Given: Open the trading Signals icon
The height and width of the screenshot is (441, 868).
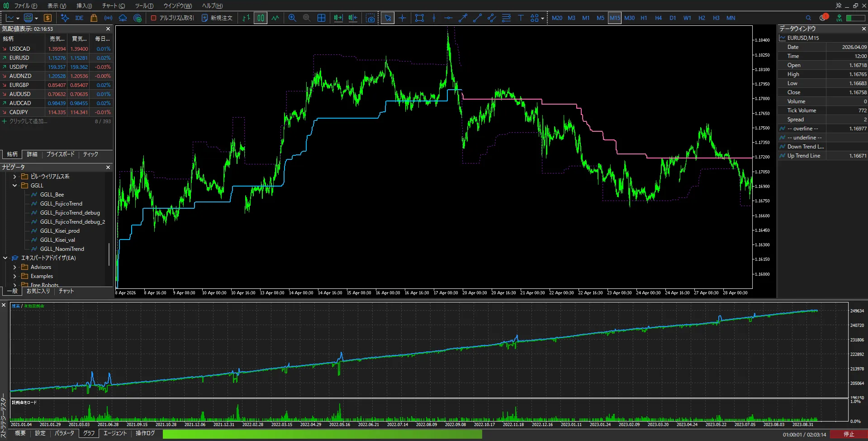Looking at the screenshot, I should point(108,18).
